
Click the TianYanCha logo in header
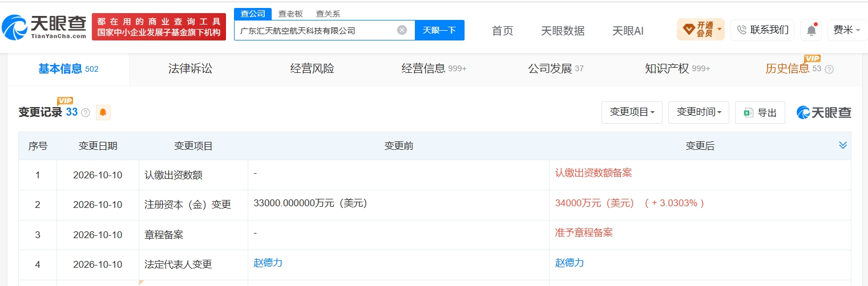[44, 27]
